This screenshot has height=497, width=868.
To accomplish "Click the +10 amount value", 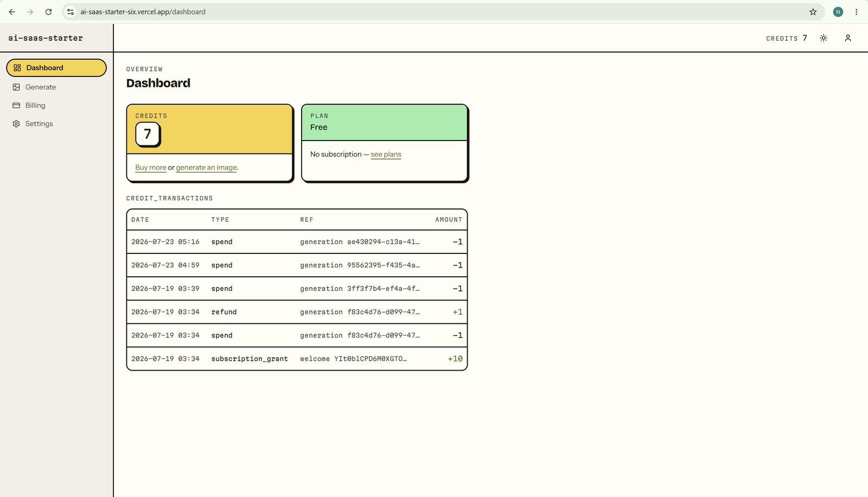I will (x=455, y=359).
